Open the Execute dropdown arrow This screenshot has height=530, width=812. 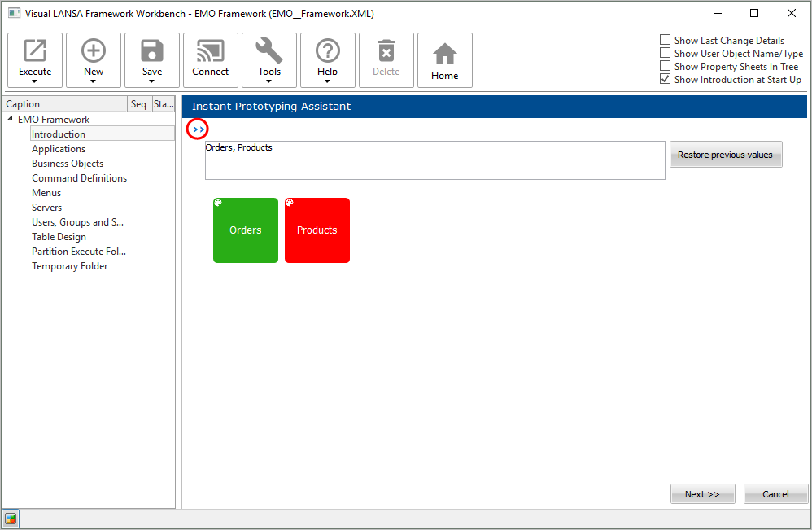point(35,81)
